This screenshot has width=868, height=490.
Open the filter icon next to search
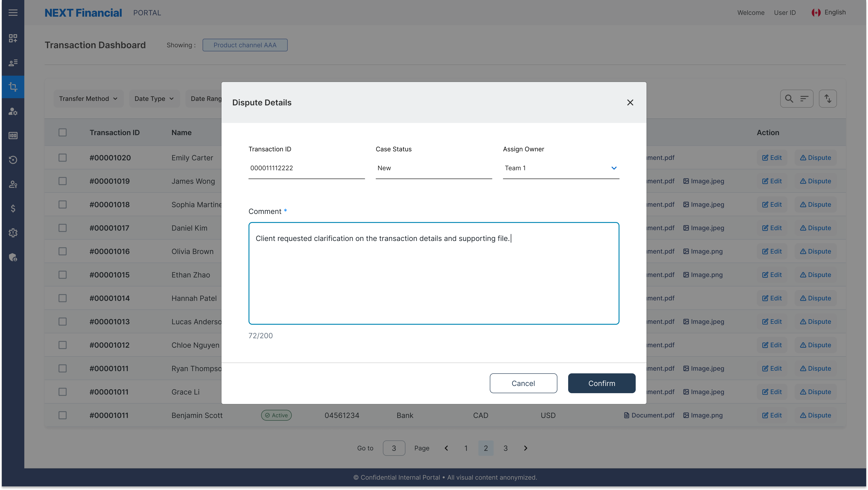coord(805,98)
